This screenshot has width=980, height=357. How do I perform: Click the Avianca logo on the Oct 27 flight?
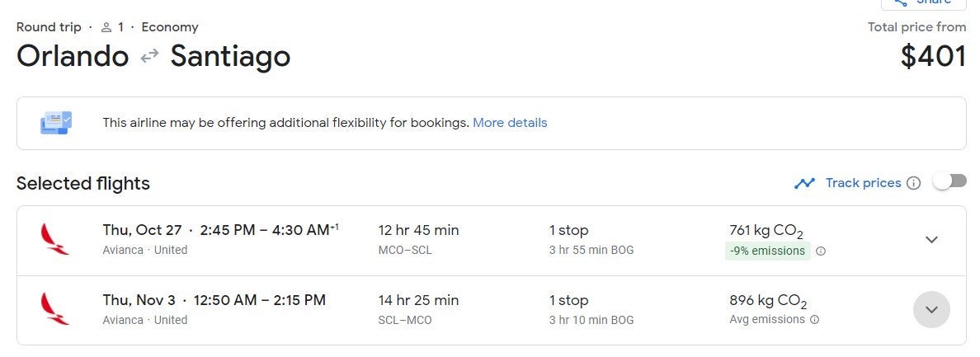pos(54,239)
